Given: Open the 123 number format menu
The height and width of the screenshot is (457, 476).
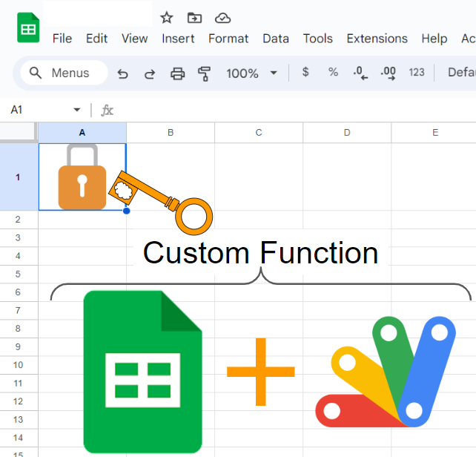Looking at the screenshot, I should [417, 72].
